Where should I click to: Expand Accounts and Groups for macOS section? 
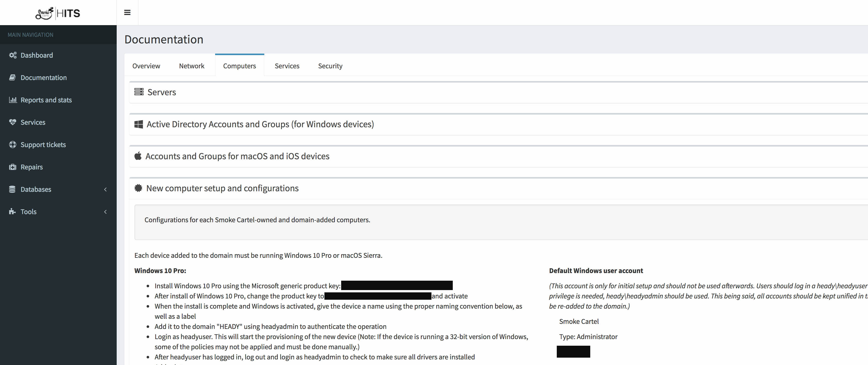[x=237, y=156]
